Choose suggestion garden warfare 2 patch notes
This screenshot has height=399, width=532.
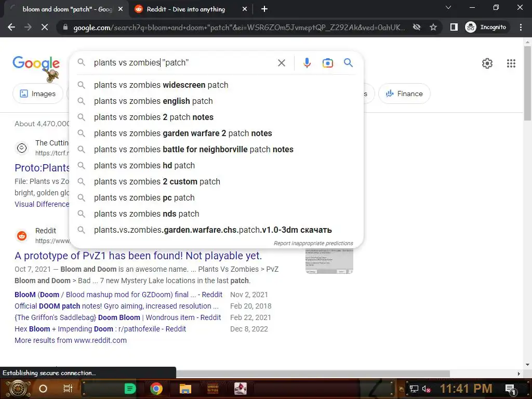pyautogui.click(x=216, y=134)
